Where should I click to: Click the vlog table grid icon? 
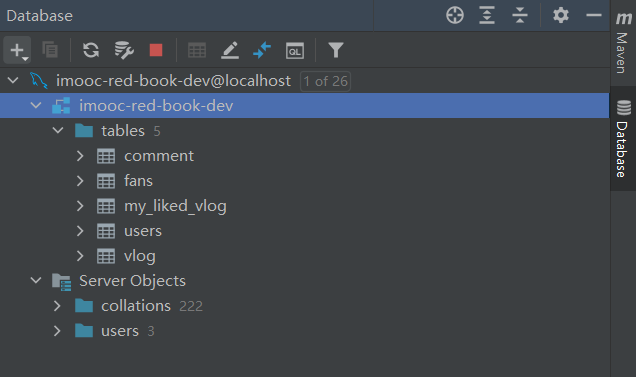(x=106, y=256)
